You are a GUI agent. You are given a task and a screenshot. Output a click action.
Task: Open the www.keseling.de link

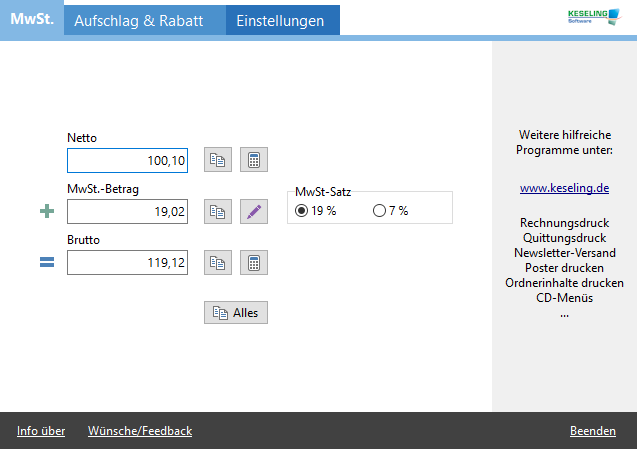(x=564, y=187)
